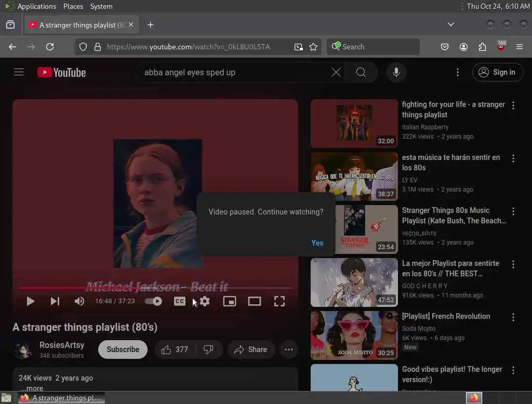Select 'A stranger things playlist' tab
532x404 pixels.
(x=82, y=25)
